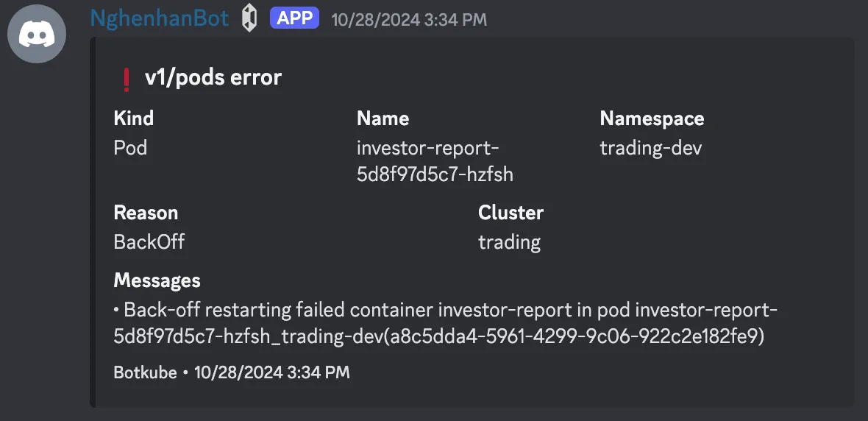This screenshot has width=868, height=421.
Task: Click the Name field heading
Action: tap(383, 118)
